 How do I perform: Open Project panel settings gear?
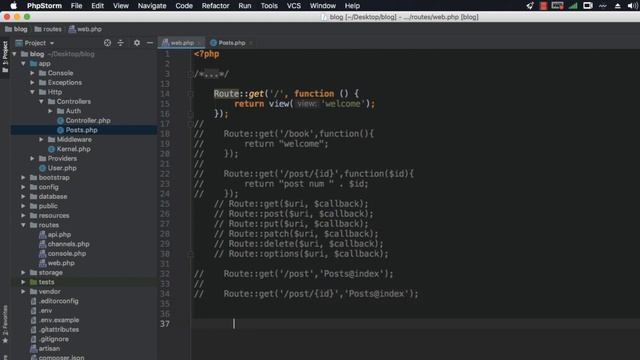point(137,43)
